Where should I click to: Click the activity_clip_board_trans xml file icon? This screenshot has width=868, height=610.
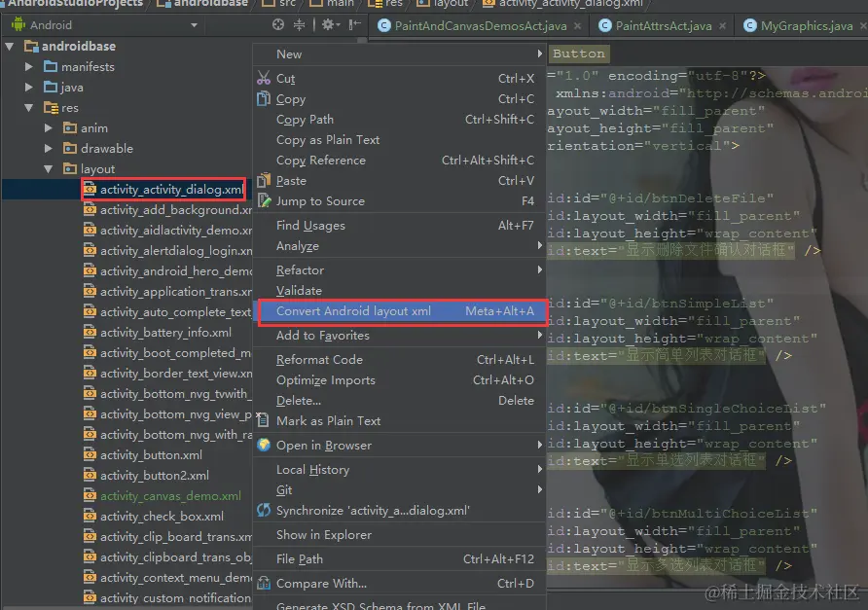point(90,537)
